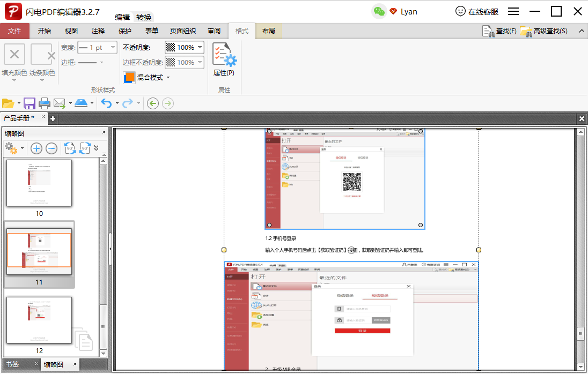588x374 pixels.
Task: Open the 不透明度 opacity dropdown
Action: 199,47
